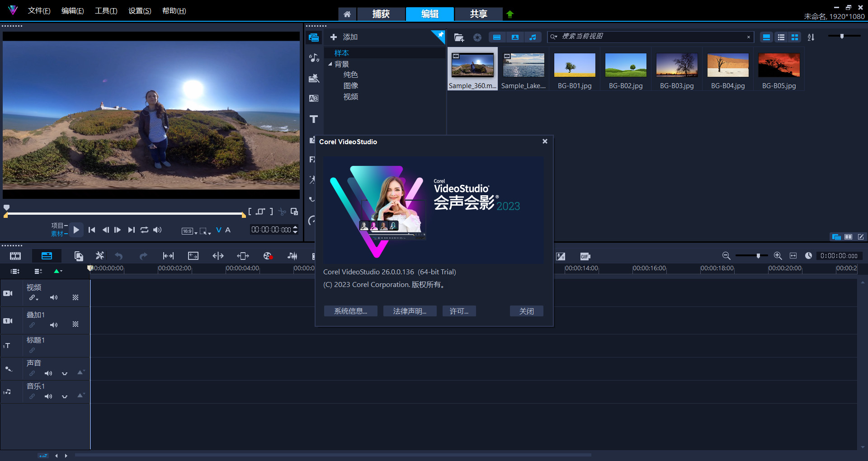Open the GIF creator icon
Image resolution: width=868 pixels, height=461 pixels.
pyautogui.click(x=585, y=256)
